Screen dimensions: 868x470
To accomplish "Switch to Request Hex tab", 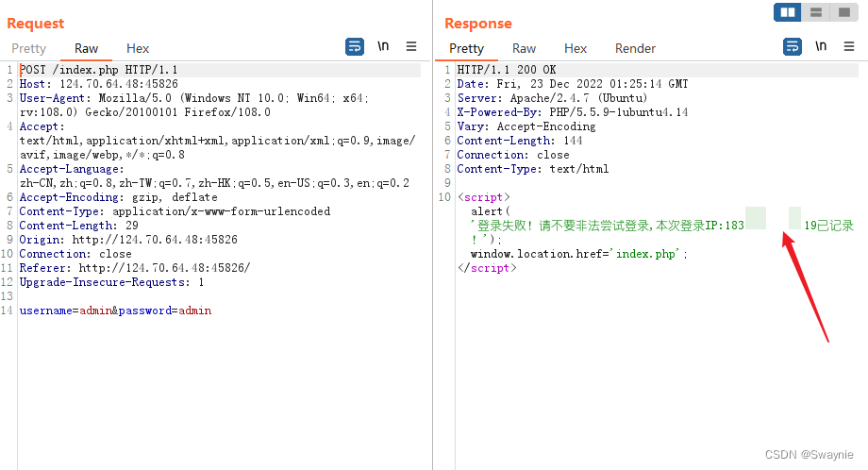I will pyautogui.click(x=138, y=49).
